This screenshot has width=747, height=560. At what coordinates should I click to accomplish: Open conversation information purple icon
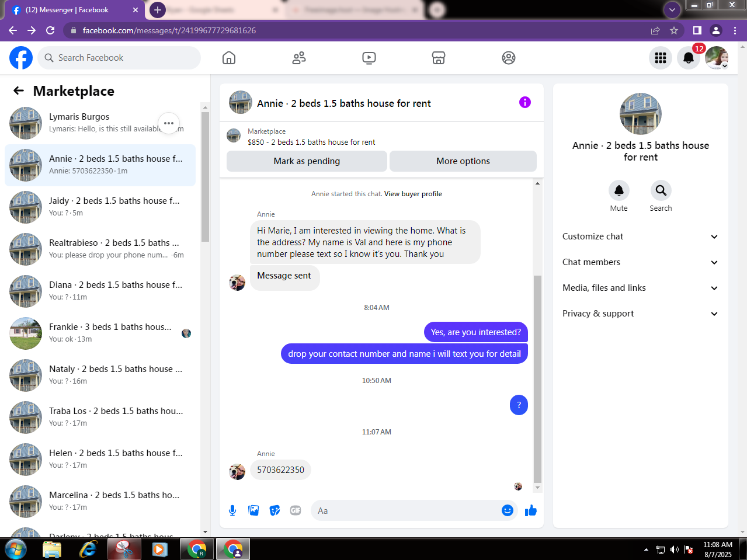click(525, 102)
